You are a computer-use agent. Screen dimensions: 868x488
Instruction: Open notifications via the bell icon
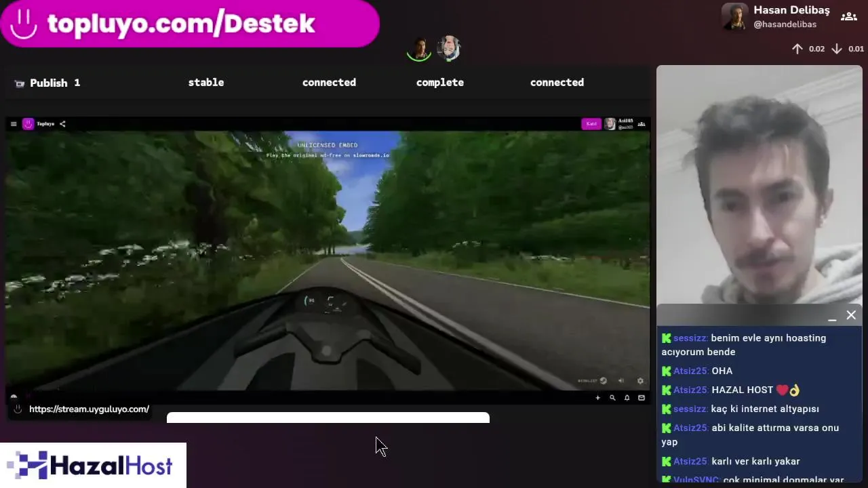(627, 398)
